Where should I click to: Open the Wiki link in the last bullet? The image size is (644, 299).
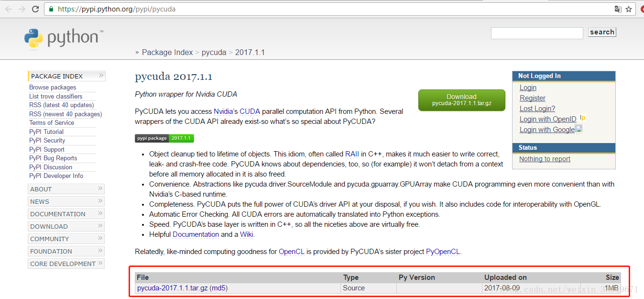tap(246, 234)
